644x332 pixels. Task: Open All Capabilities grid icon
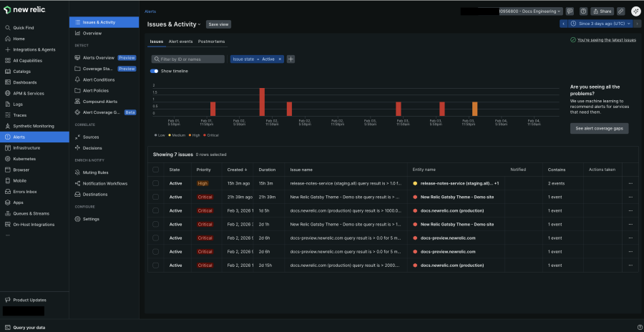pos(7,60)
